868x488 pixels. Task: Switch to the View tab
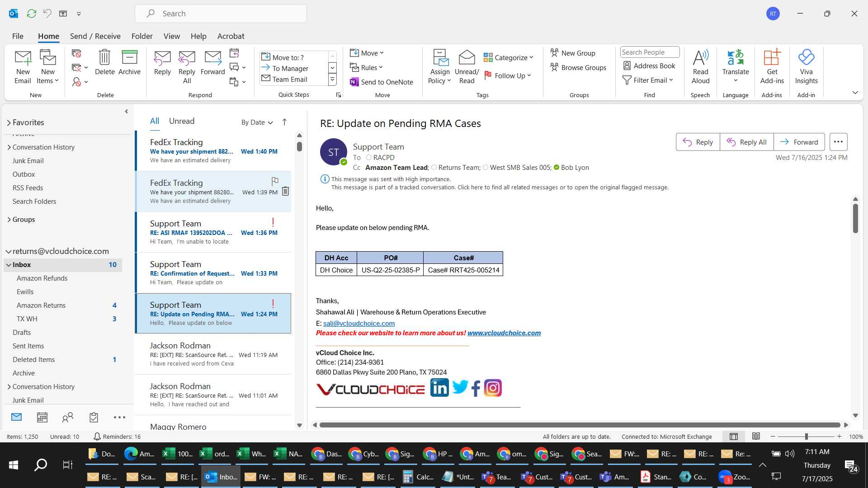click(172, 36)
